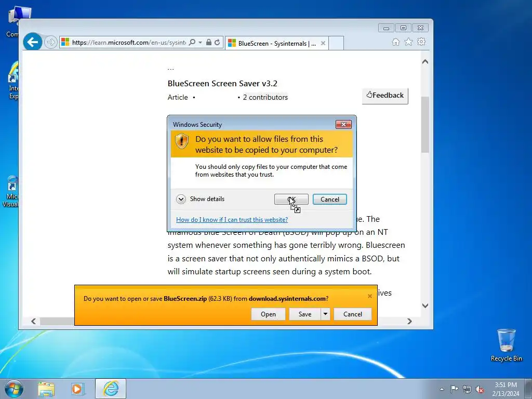Image resolution: width=532 pixels, height=399 pixels.
Task: Show hidden system tray icons arrow
Action: coord(442,389)
